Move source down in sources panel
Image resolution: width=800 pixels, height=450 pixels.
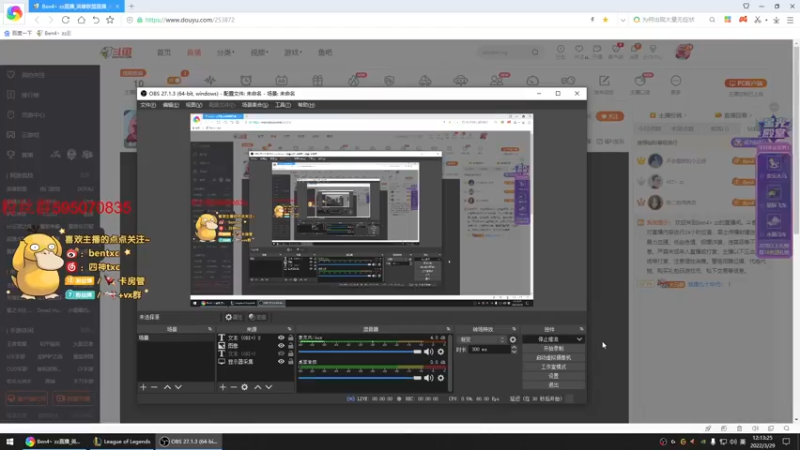click(269, 387)
